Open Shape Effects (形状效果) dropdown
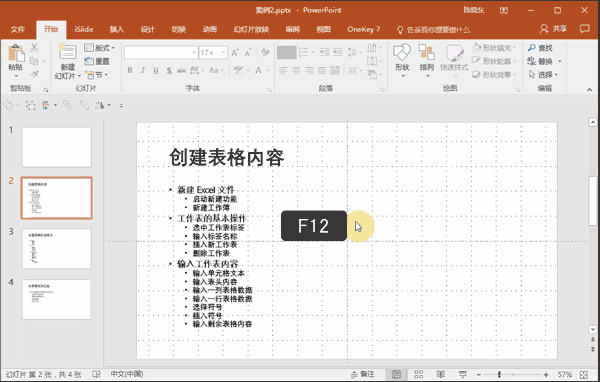The height and width of the screenshot is (382, 600). point(494,75)
